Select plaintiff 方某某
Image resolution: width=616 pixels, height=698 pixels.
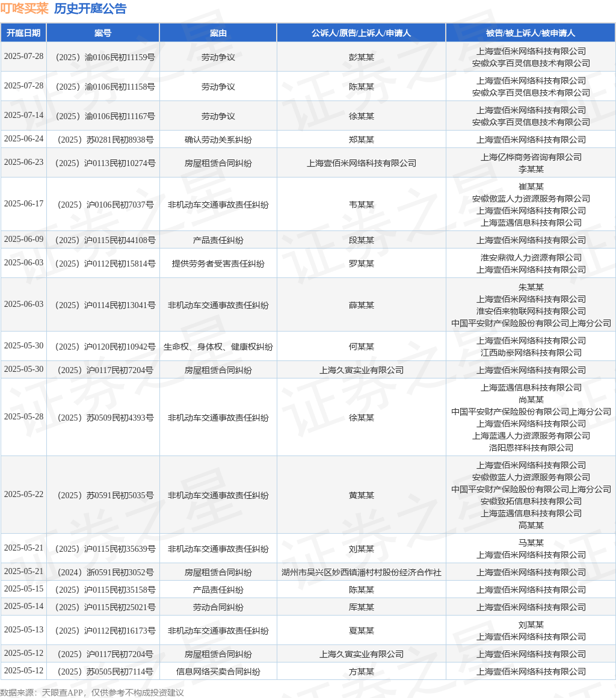pyautogui.click(x=361, y=672)
